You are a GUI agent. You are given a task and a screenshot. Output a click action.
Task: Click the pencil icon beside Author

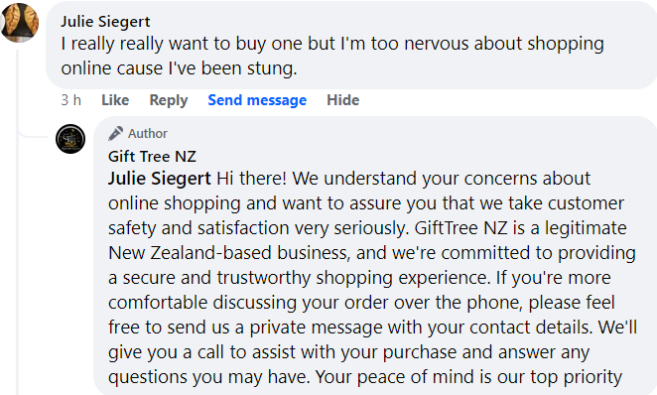(x=116, y=134)
